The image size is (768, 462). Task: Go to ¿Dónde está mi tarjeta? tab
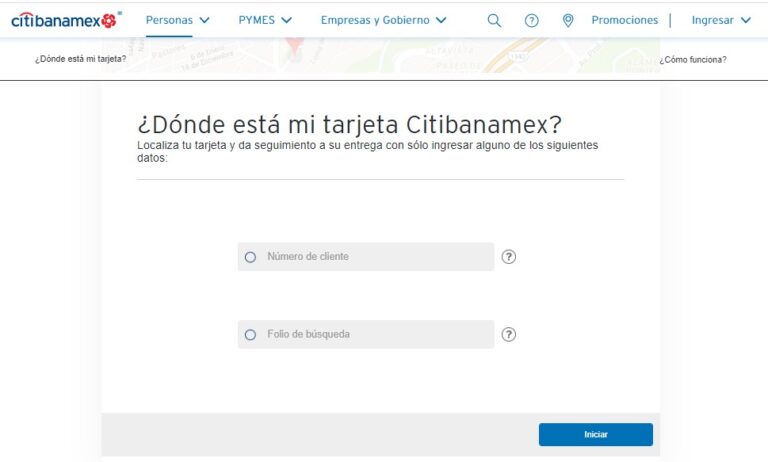[80, 59]
